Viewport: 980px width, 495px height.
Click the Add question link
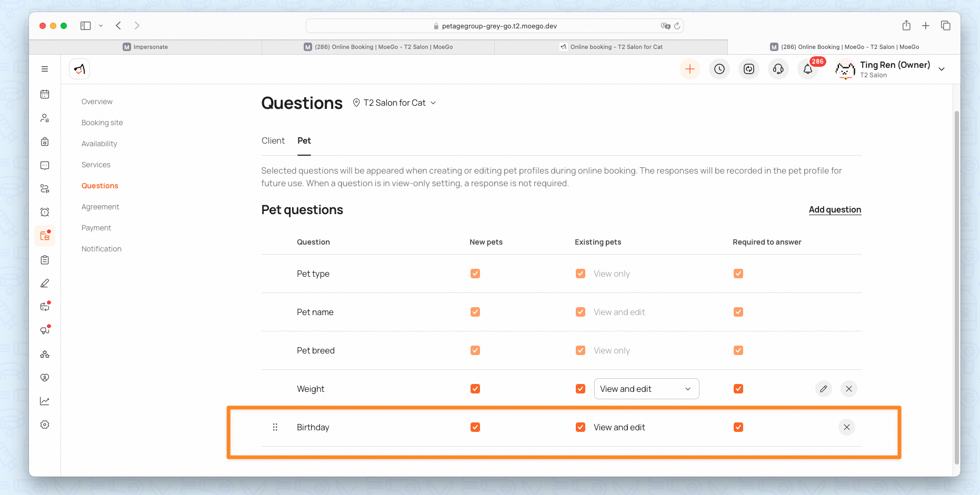(x=834, y=209)
